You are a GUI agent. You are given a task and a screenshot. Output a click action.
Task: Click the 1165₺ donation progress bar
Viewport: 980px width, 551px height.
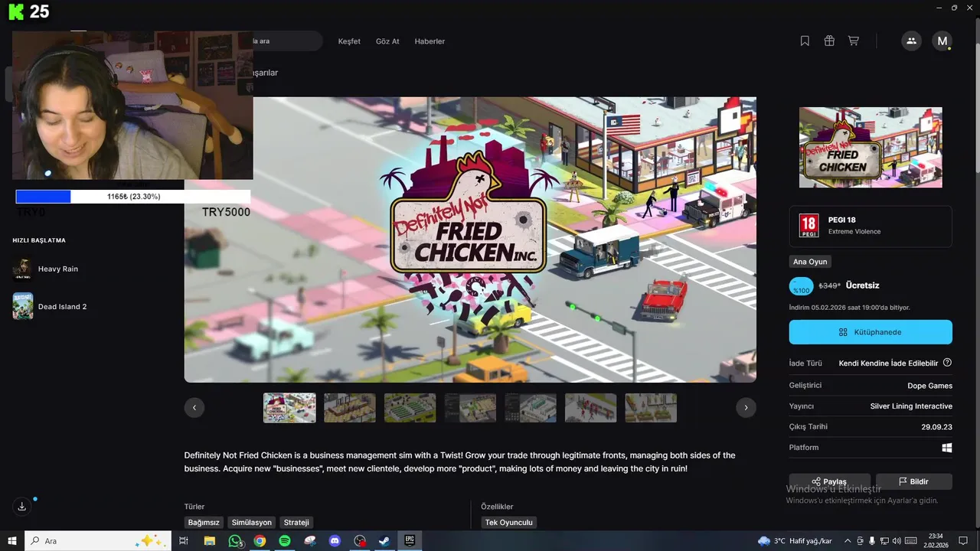click(x=133, y=197)
